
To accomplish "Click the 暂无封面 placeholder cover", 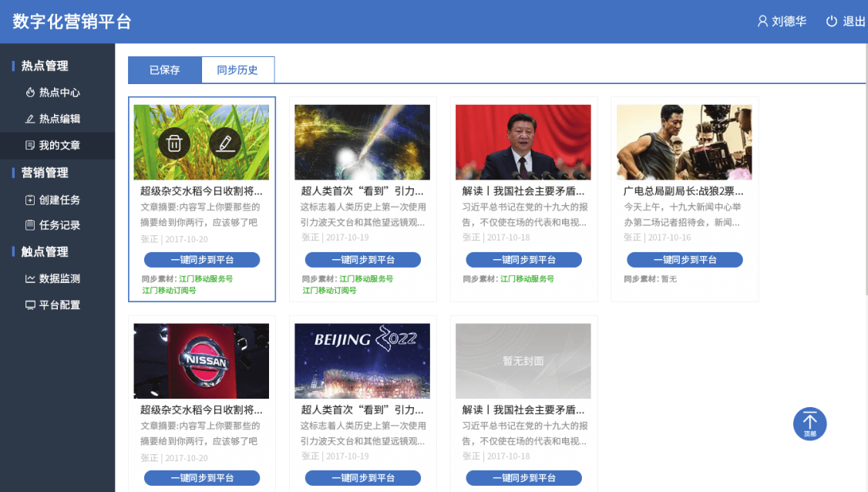I will point(523,361).
